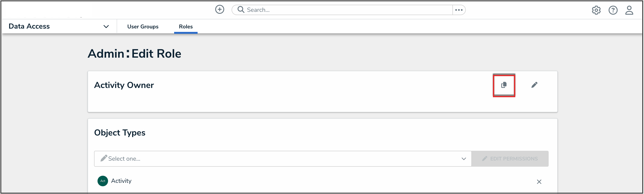This screenshot has height=194, width=644.
Task: Open the help question mark icon
Action: (x=613, y=10)
